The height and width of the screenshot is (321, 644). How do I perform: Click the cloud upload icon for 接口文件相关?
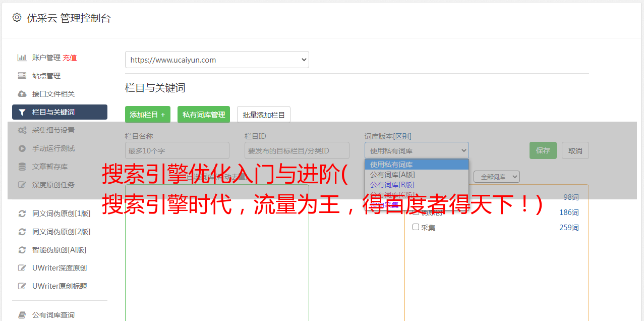tap(22, 94)
